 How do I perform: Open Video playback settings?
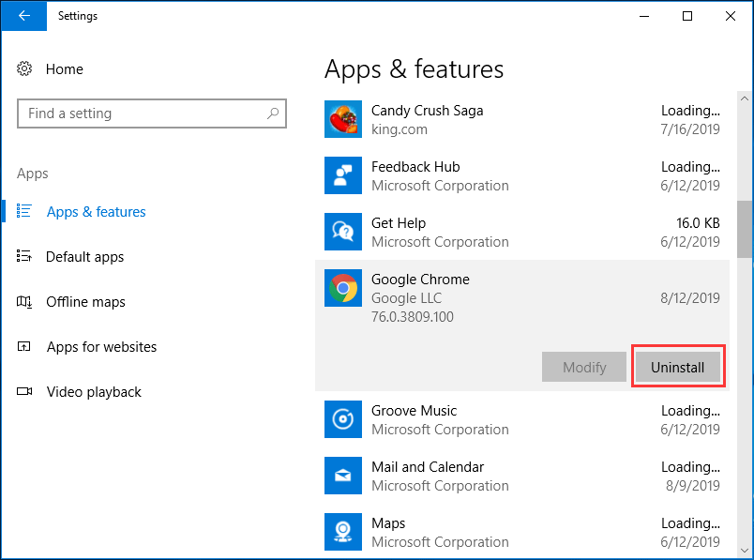pyautogui.click(x=94, y=391)
